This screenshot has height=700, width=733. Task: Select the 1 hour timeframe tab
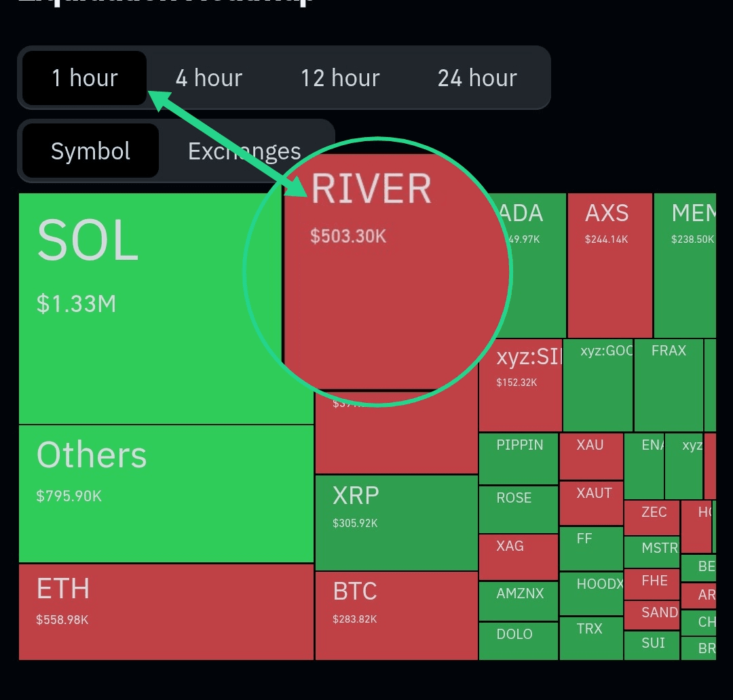tap(85, 78)
